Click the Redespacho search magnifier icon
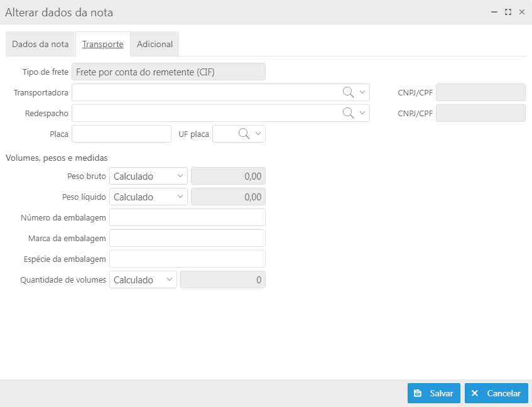Image resolution: width=532 pixels, height=407 pixels. [348, 113]
